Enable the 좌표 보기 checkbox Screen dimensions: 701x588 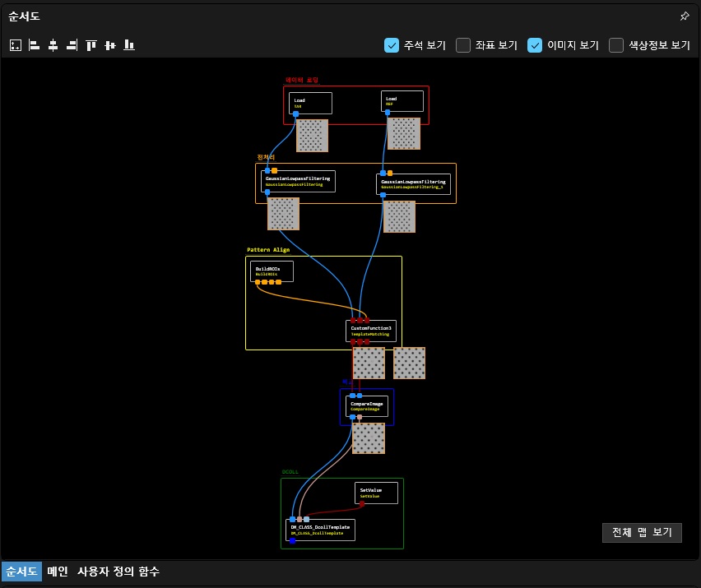[x=463, y=45]
